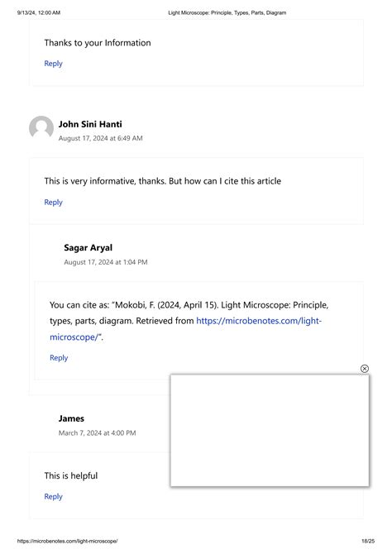Click the Sagar Aryal author name
This screenshot has height=554, width=392.
point(88,248)
